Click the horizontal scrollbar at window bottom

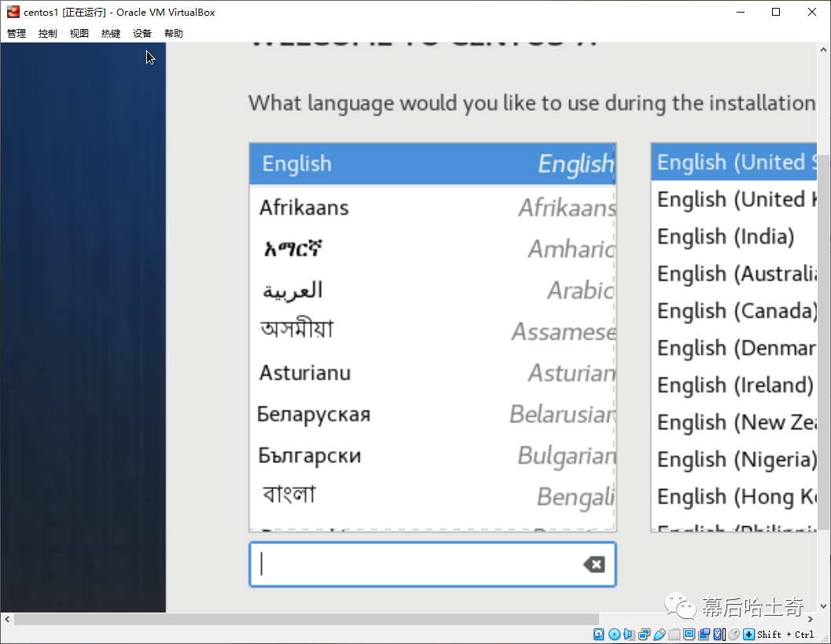307,620
